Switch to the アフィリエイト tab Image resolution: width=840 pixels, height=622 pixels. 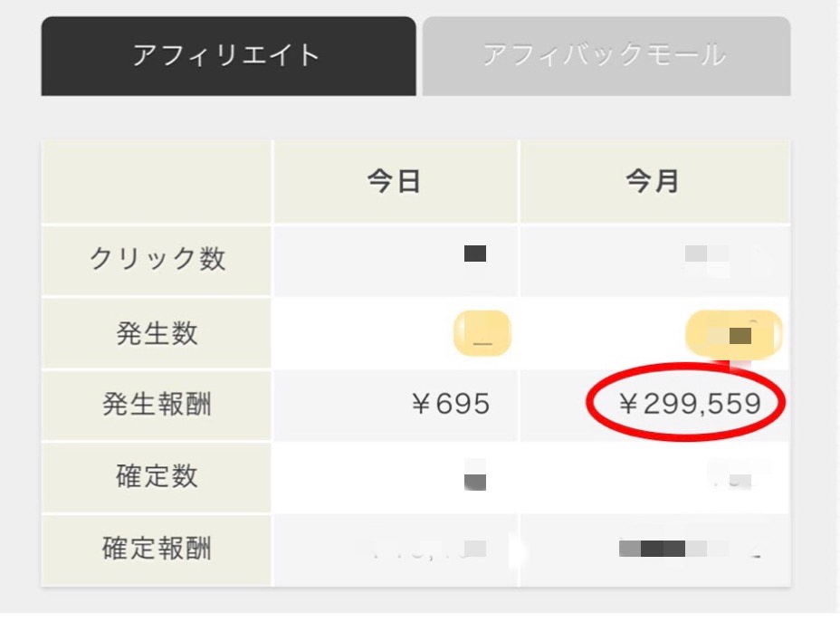[228, 56]
